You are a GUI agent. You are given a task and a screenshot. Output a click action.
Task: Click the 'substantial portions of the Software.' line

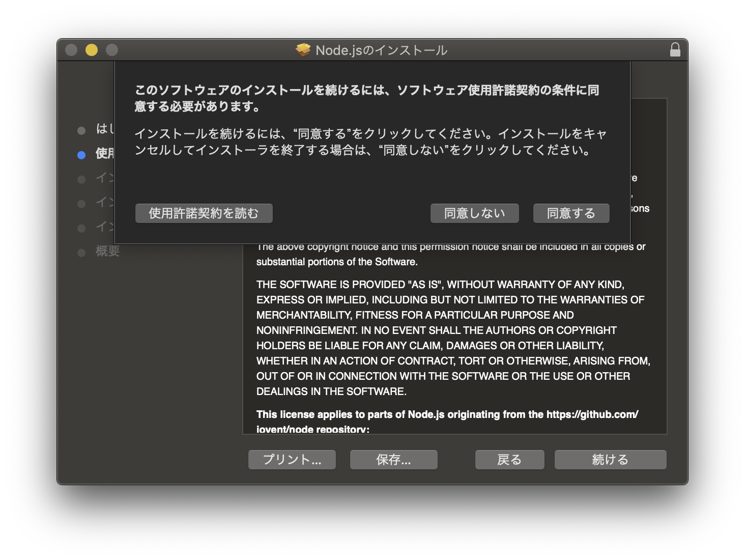click(x=337, y=262)
